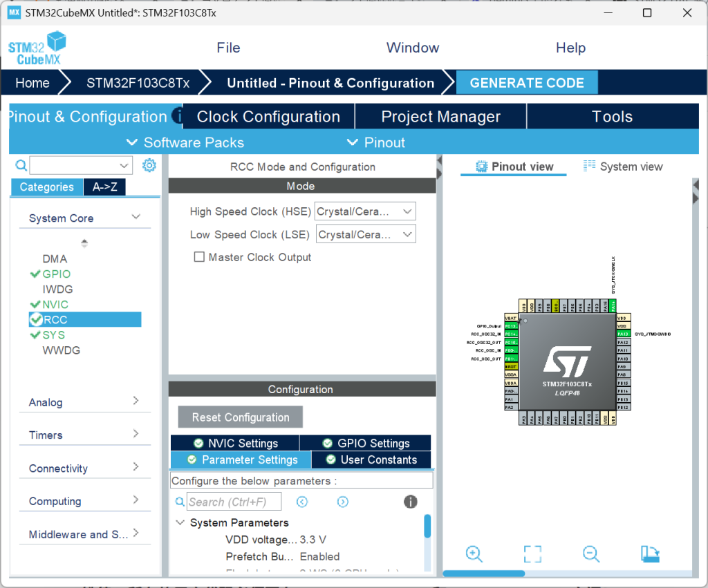Select GPIO in System Core list
The image size is (708, 588).
(56, 274)
